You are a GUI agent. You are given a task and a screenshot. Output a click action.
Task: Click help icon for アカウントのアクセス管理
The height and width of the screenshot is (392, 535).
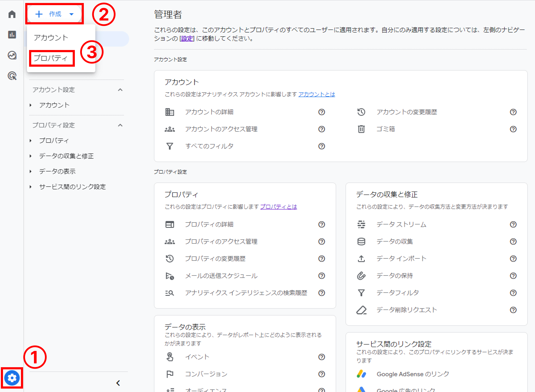(322, 129)
